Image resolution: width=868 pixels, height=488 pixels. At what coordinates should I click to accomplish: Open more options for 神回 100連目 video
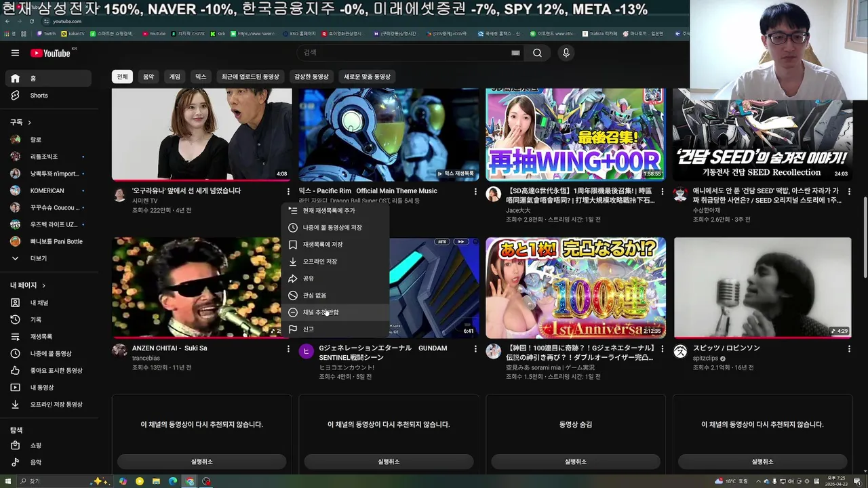(x=662, y=349)
